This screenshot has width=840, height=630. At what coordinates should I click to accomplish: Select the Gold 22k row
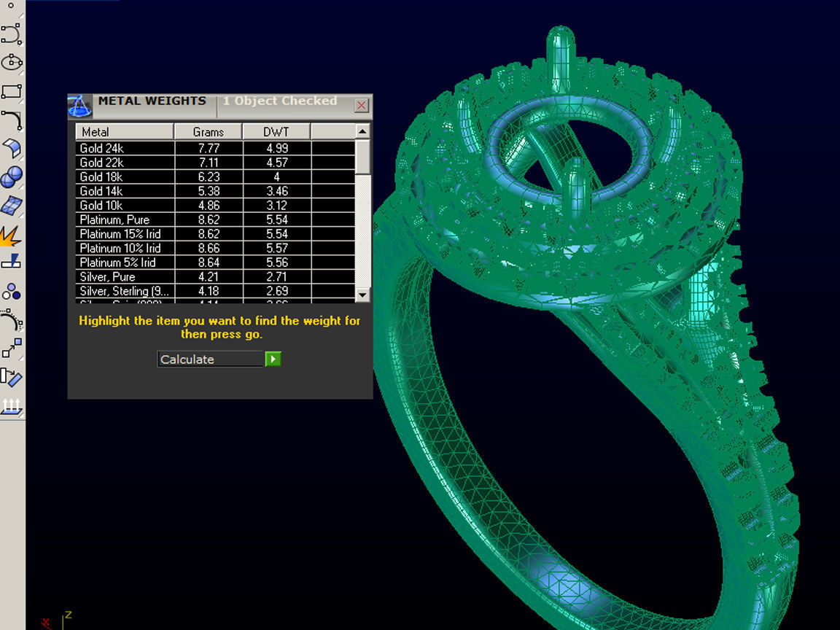[215, 163]
